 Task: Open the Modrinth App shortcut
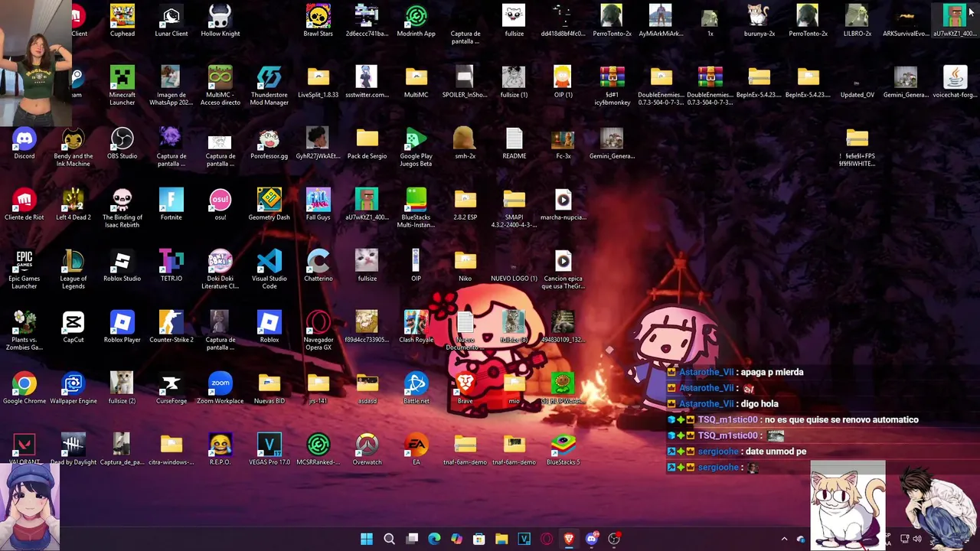416,21
